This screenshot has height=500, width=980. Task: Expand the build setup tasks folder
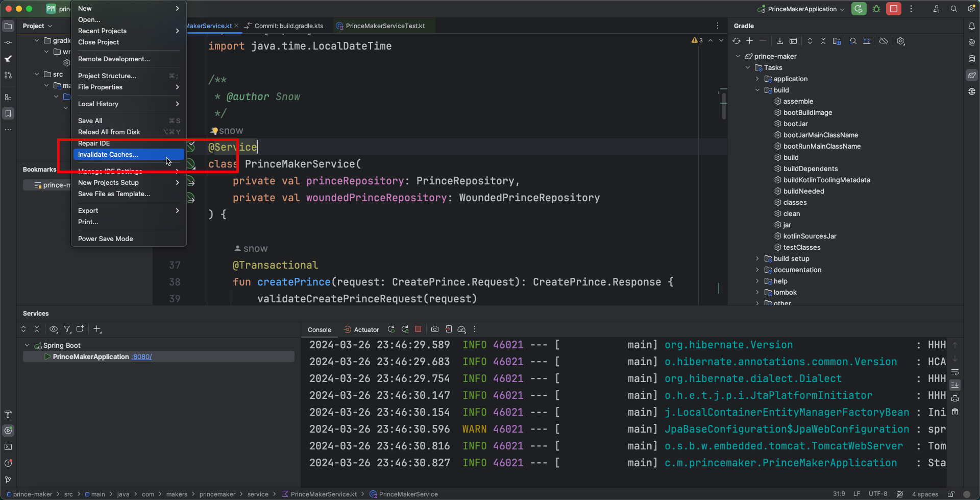tap(757, 258)
